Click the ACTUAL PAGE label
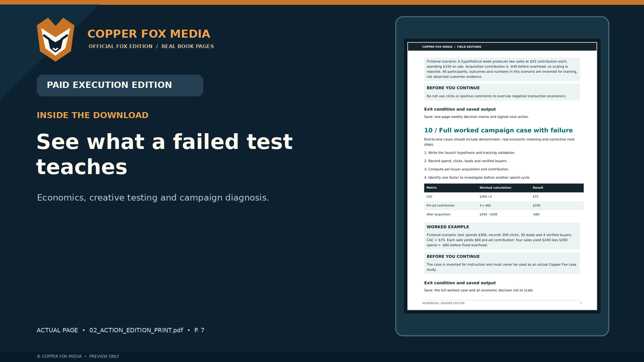 click(57, 330)
